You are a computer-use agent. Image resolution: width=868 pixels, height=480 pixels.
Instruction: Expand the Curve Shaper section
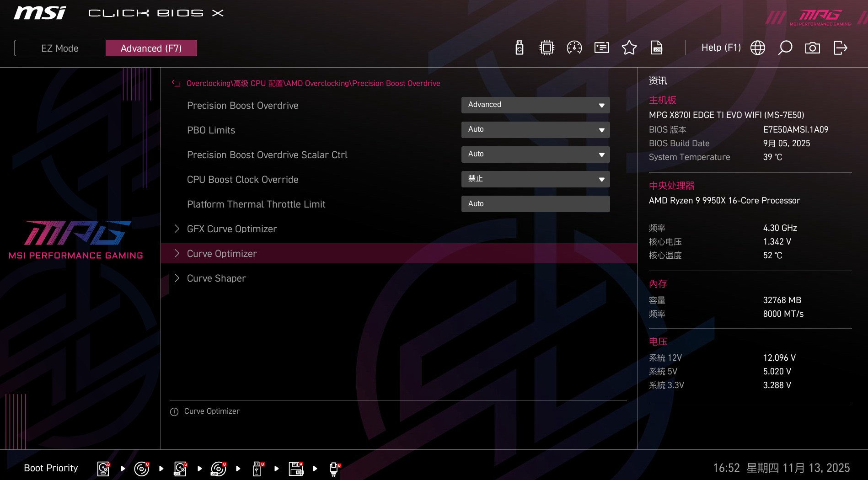(216, 278)
